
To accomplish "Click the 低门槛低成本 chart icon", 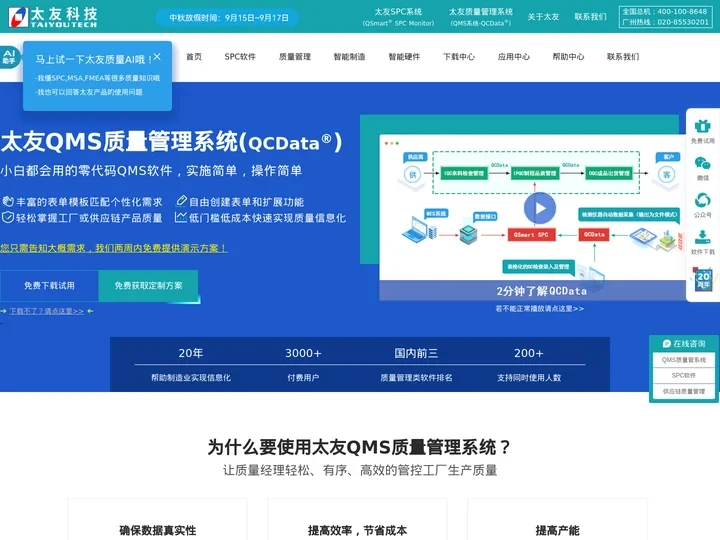I will [180, 217].
